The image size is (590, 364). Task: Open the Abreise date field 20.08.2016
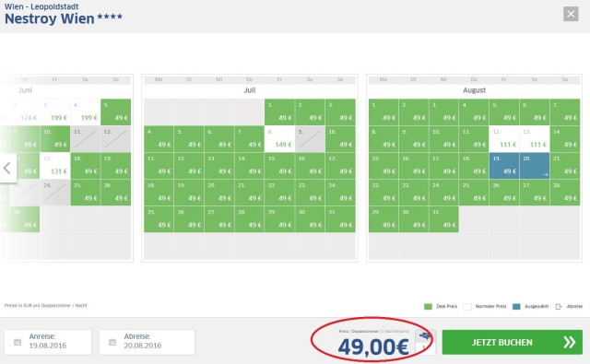147,342
